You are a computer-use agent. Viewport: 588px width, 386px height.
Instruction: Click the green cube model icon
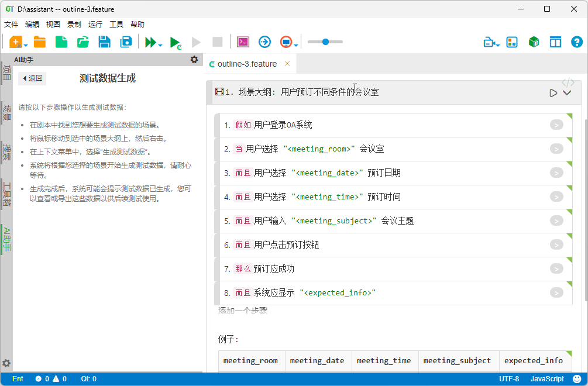tap(534, 42)
